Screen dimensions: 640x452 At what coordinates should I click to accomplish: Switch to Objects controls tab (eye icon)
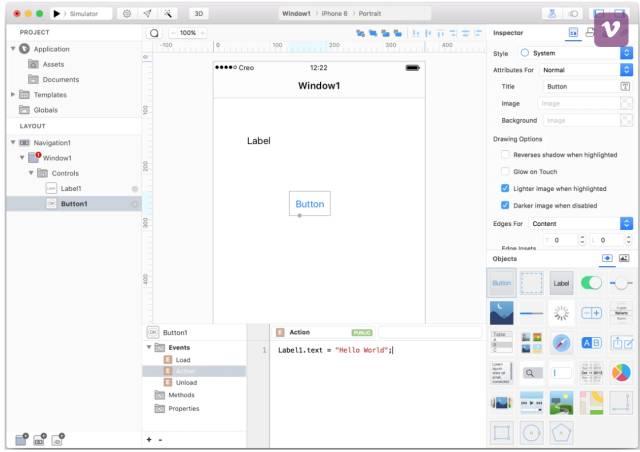pos(607,258)
